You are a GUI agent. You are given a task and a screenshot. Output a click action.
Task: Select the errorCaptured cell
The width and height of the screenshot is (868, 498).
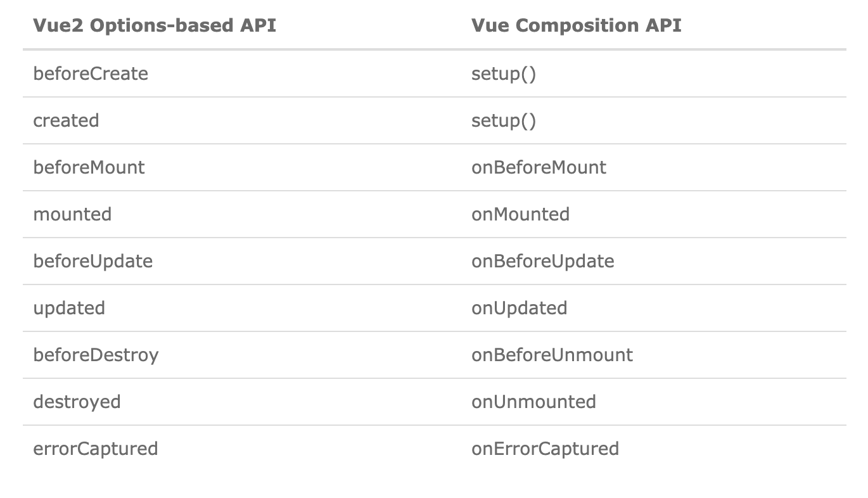[95, 449]
